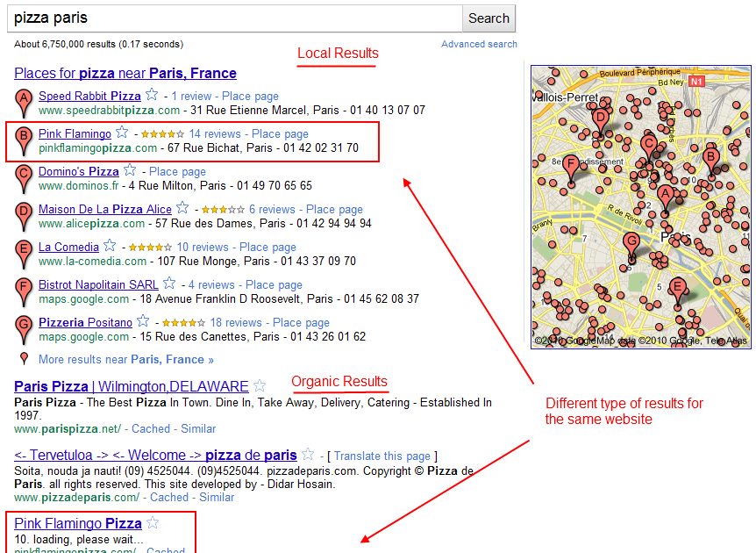Star the Pink Flamingo Pizza organic result
Screen dimensions: 756x553
pyautogui.click(x=153, y=522)
